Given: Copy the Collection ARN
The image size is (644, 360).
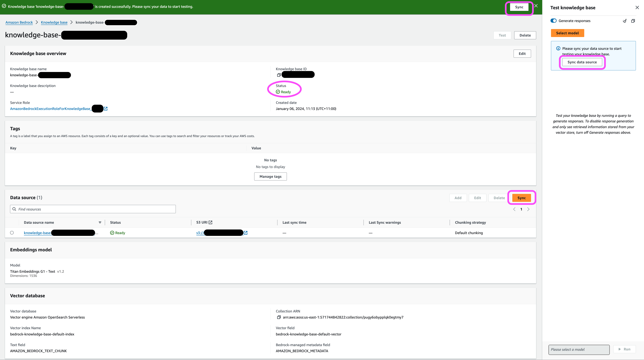Looking at the screenshot, I should click(x=279, y=317).
